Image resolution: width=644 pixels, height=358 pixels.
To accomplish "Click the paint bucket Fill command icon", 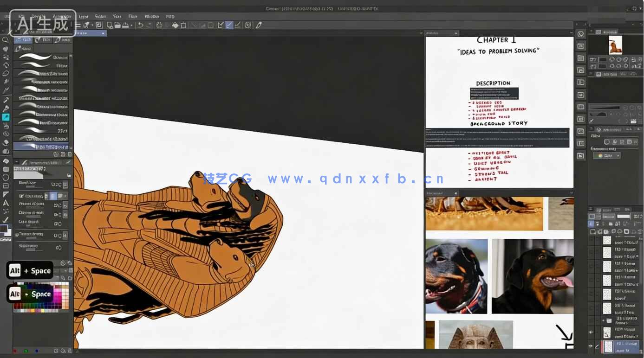I will point(175,25).
